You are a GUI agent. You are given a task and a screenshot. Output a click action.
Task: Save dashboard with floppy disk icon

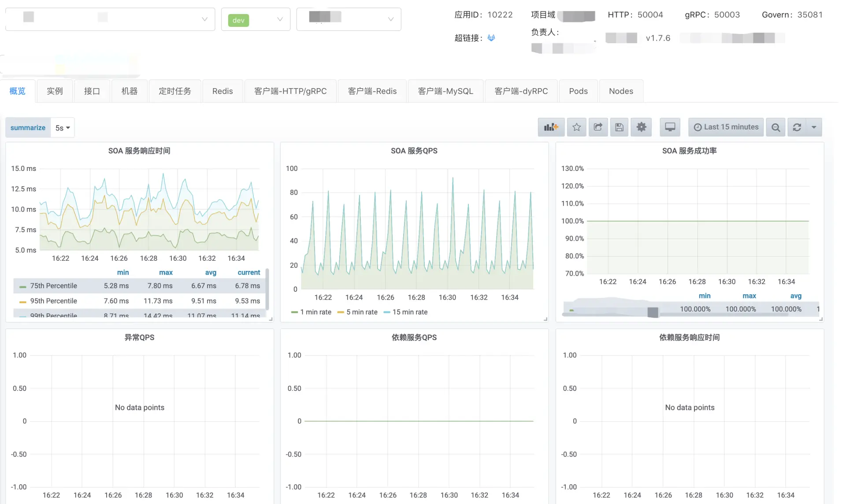(619, 127)
